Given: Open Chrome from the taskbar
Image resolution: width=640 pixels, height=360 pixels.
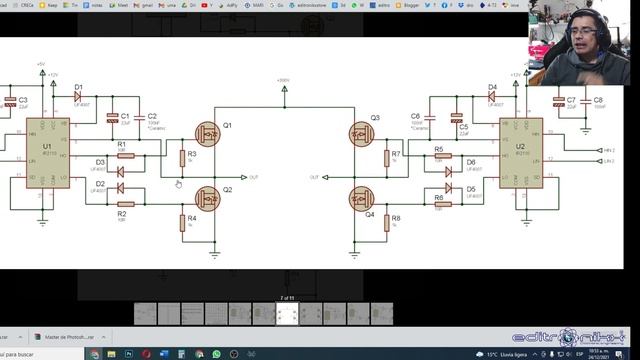Looking at the screenshot, I should tap(95, 354).
